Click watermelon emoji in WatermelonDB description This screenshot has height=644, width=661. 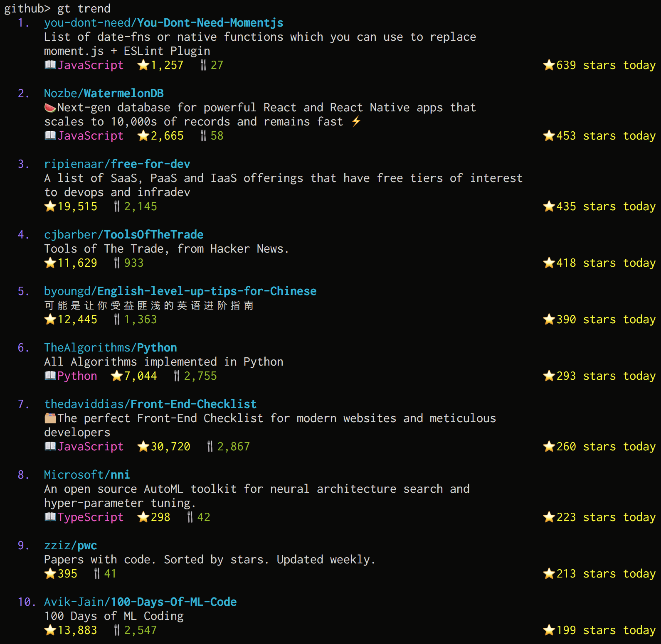tap(50, 108)
